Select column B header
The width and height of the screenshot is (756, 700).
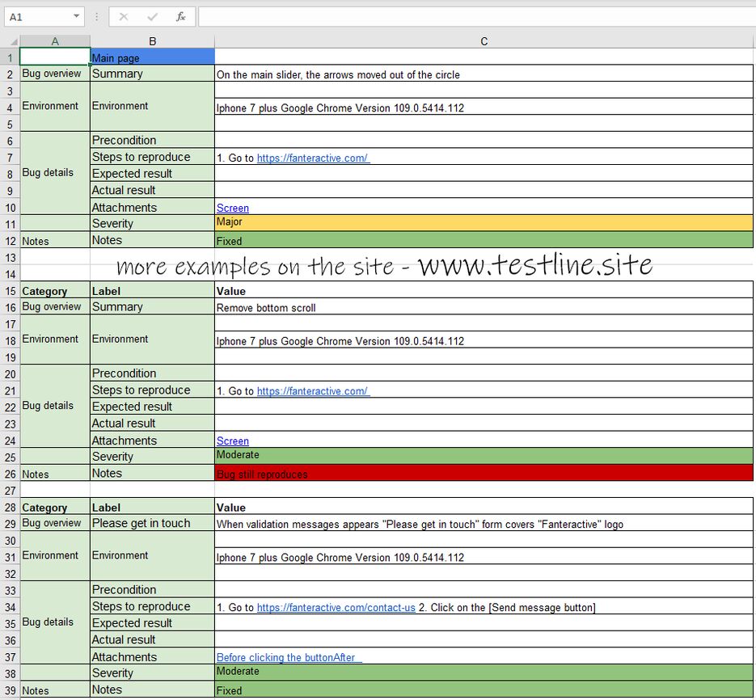click(152, 41)
